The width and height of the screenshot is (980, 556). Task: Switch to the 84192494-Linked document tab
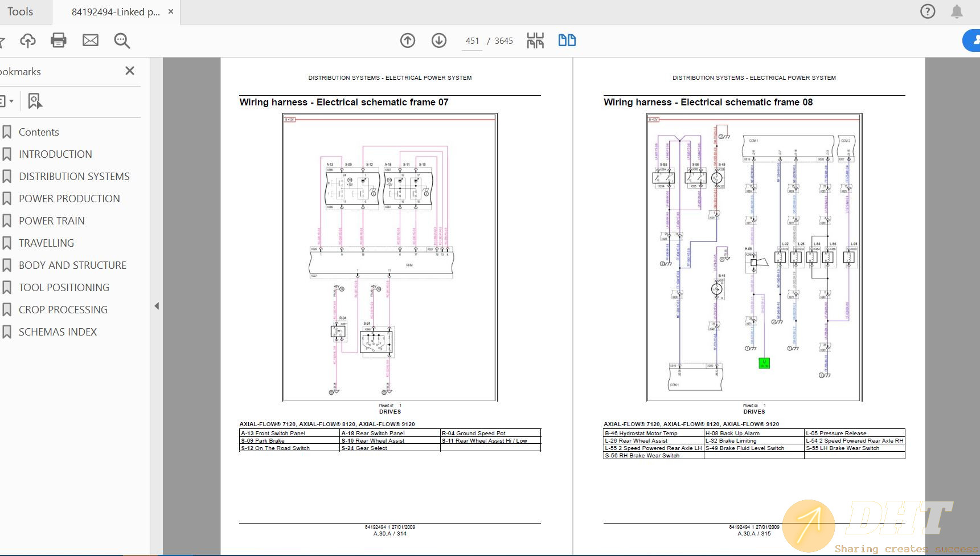click(116, 12)
